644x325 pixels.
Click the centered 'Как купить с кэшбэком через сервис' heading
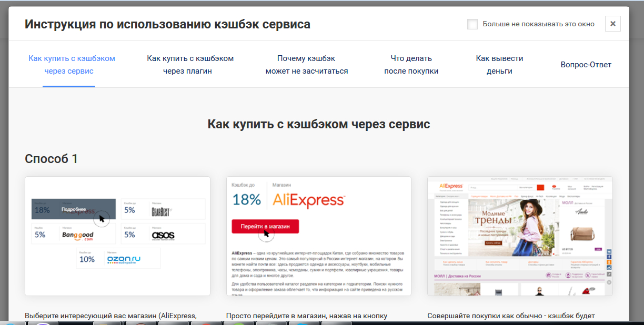pyautogui.click(x=319, y=125)
